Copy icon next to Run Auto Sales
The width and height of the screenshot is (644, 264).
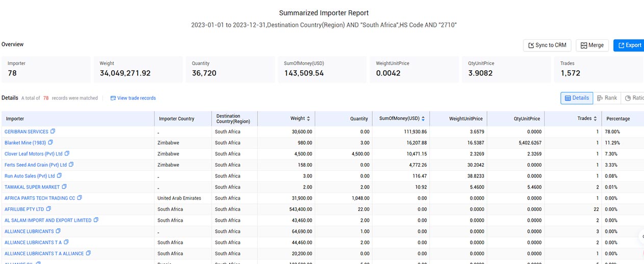59,176
